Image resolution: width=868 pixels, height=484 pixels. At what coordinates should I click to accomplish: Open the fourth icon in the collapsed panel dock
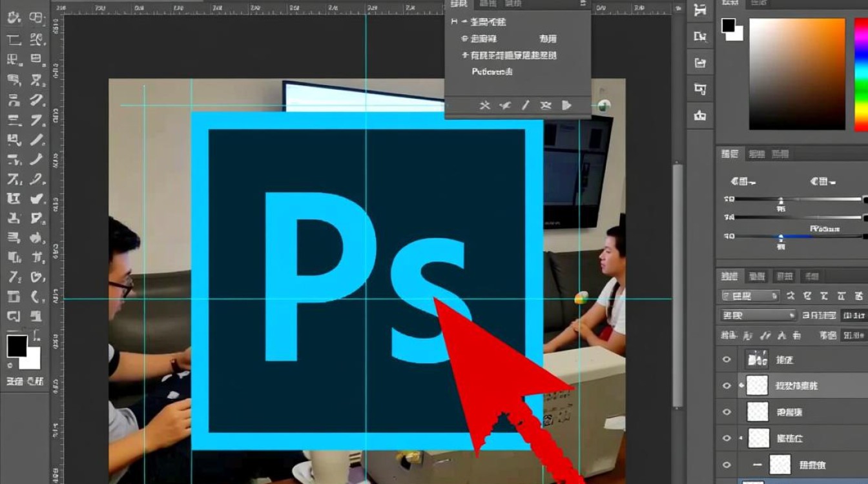click(700, 89)
